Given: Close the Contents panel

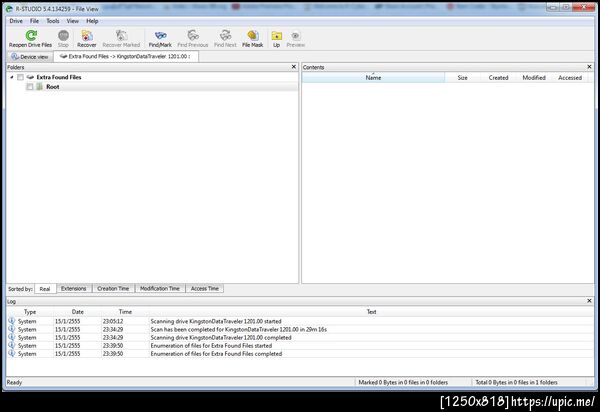Looking at the screenshot, I should (589, 67).
